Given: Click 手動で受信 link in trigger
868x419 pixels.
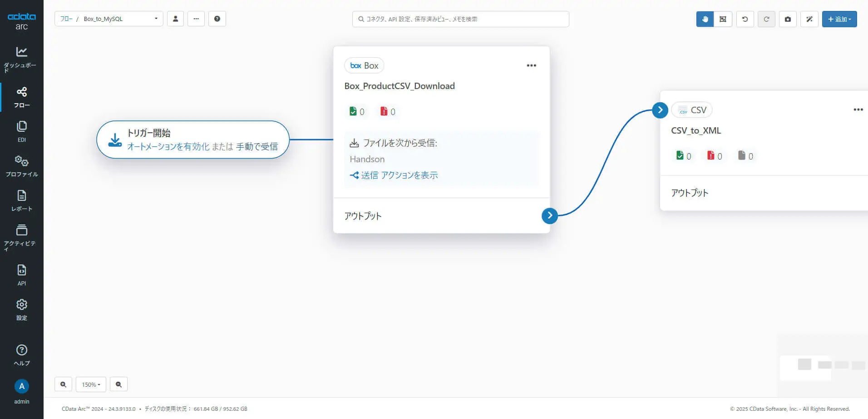Looking at the screenshot, I should [x=257, y=146].
